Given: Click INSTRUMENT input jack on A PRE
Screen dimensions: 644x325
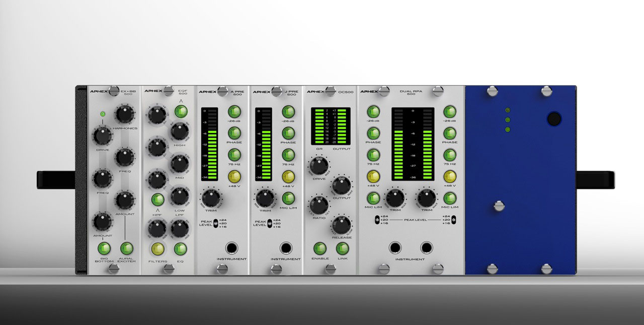Looking at the screenshot, I should pyautogui.click(x=232, y=248).
